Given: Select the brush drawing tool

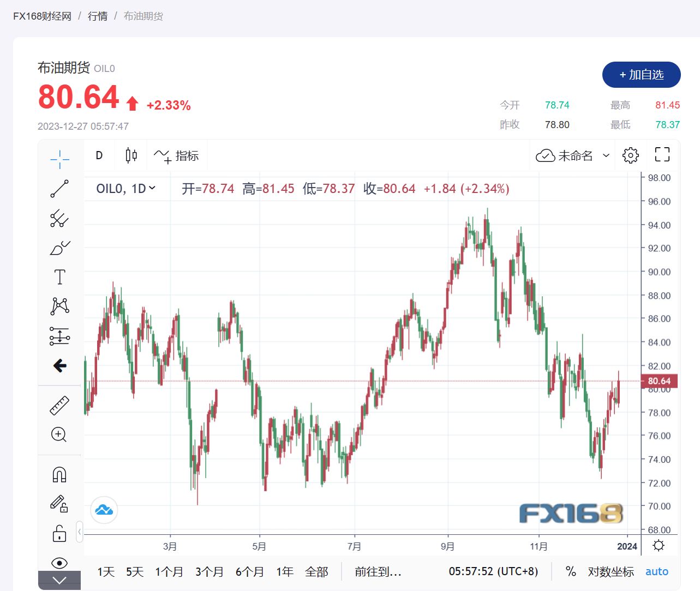Looking at the screenshot, I should 59,248.
